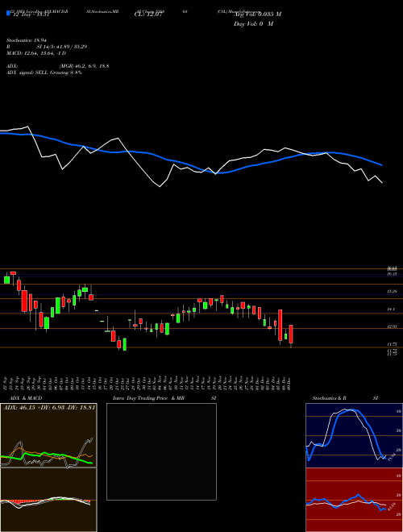Click the last red candlestick on the chart
Viewport: 403px width, 532px height.
pyautogui.click(x=291, y=335)
